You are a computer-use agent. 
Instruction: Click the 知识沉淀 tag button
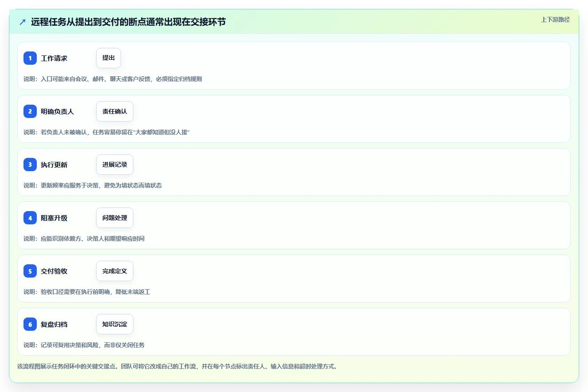tap(115, 324)
